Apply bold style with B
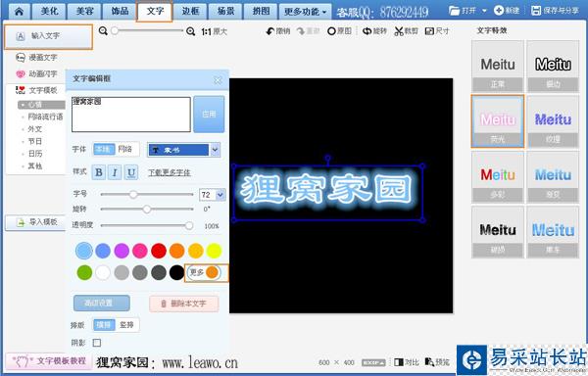 [99, 172]
